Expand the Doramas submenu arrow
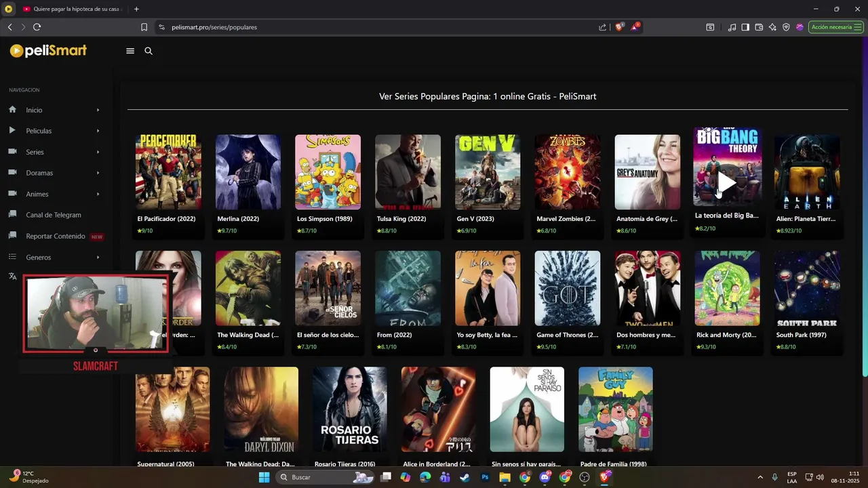The height and width of the screenshot is (488, 868). coord(98,173)
